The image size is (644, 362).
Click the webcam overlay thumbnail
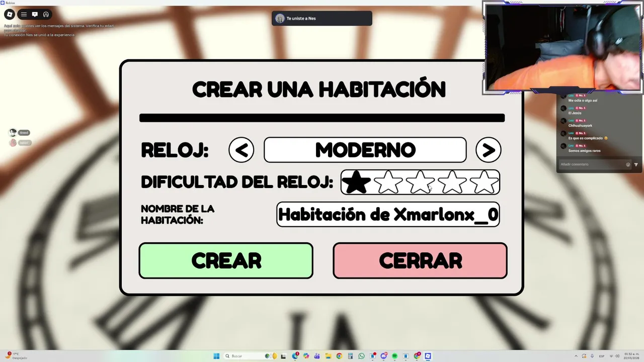[563, 47]
